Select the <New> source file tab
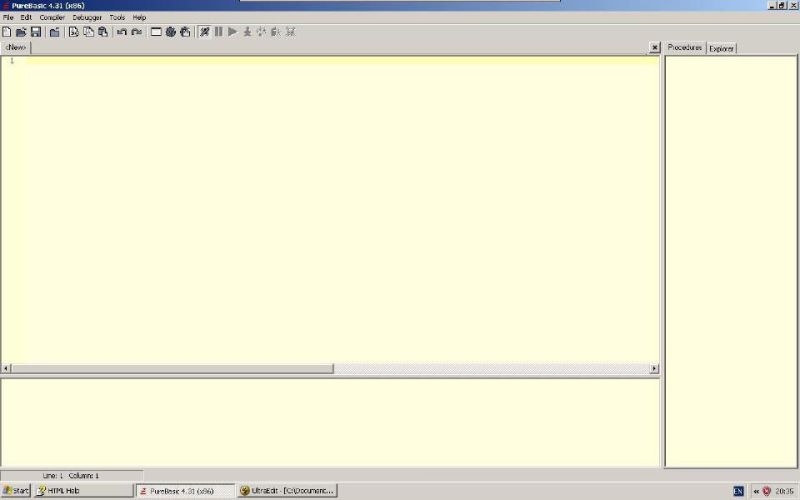 [x=16, y=47]
